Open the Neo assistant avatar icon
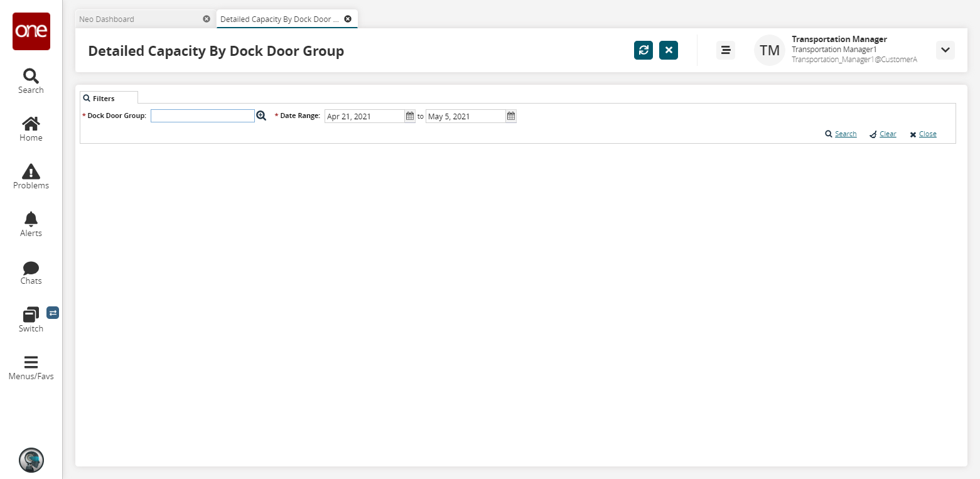Image resolution: width=980 pixels, height=479 pixels. pos(31,460)
